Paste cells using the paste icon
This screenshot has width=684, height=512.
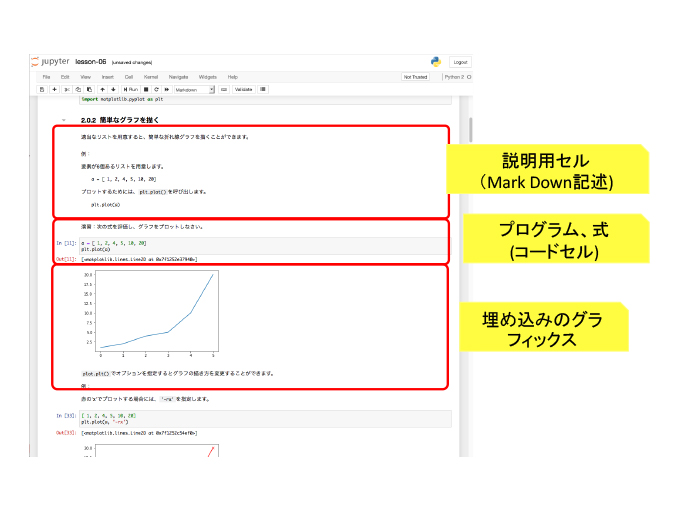88,89
